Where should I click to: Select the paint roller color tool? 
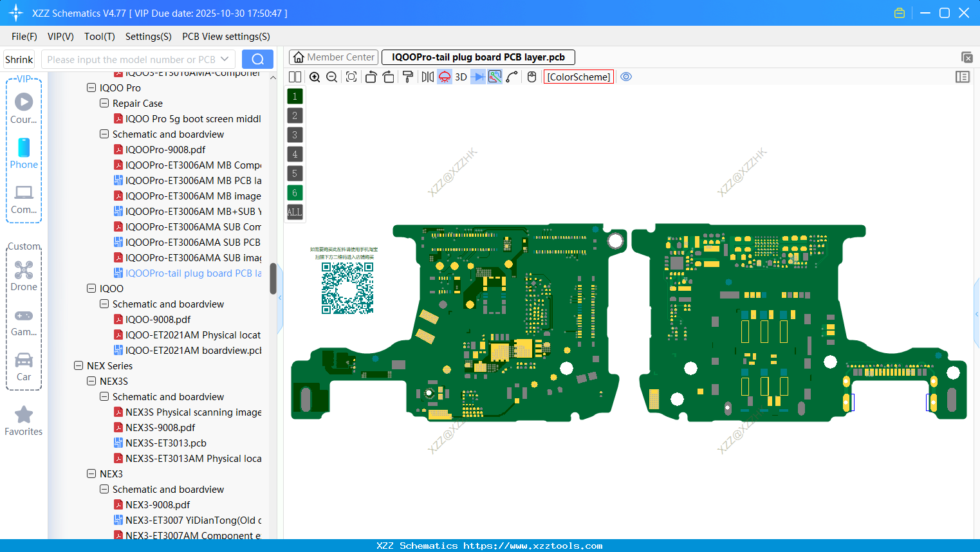pos(408,77)
